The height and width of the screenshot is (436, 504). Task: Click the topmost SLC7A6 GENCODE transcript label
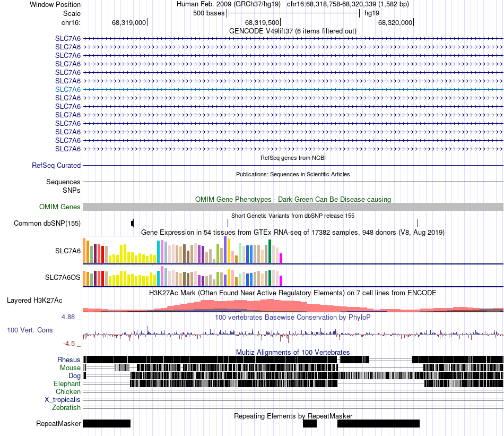point(68,39)
